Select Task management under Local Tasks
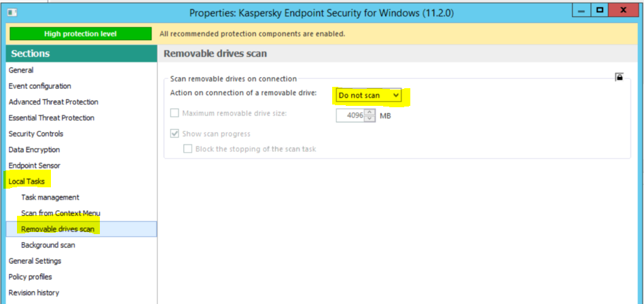The image size is (644, 304). (x=50, y=197)
